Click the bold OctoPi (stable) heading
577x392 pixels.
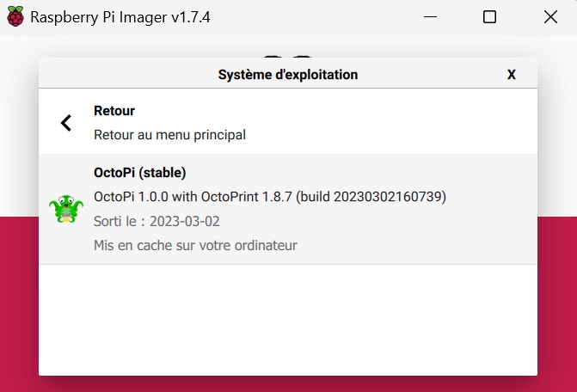click(140, 173)
